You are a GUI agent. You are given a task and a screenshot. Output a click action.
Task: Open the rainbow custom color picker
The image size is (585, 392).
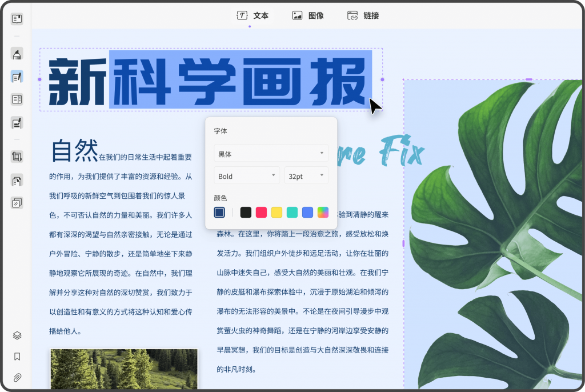[323, 213]
